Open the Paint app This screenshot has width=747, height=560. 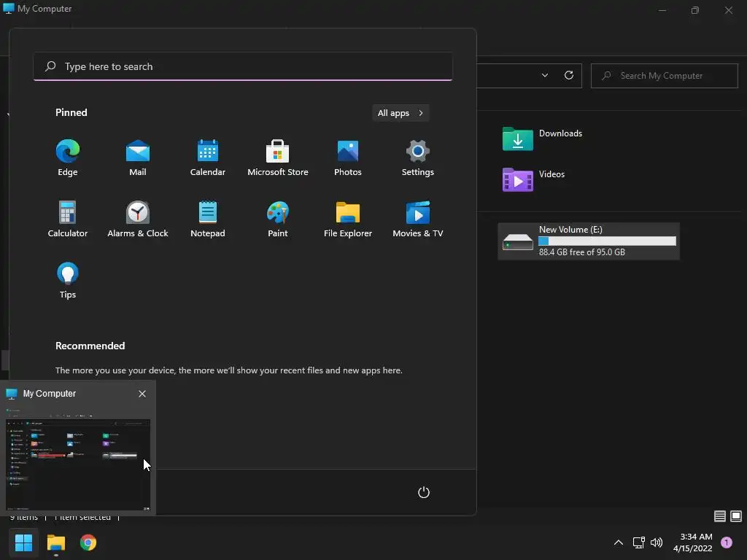[278, 219]
